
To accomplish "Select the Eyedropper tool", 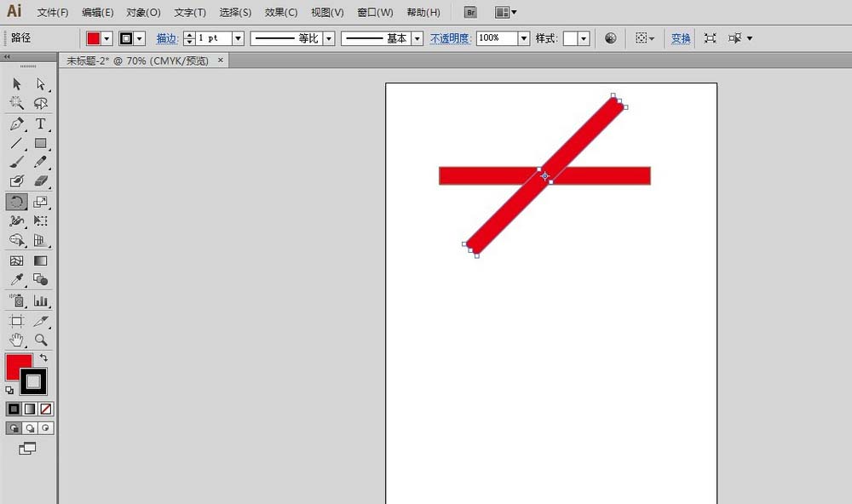I will click(17, 280).
